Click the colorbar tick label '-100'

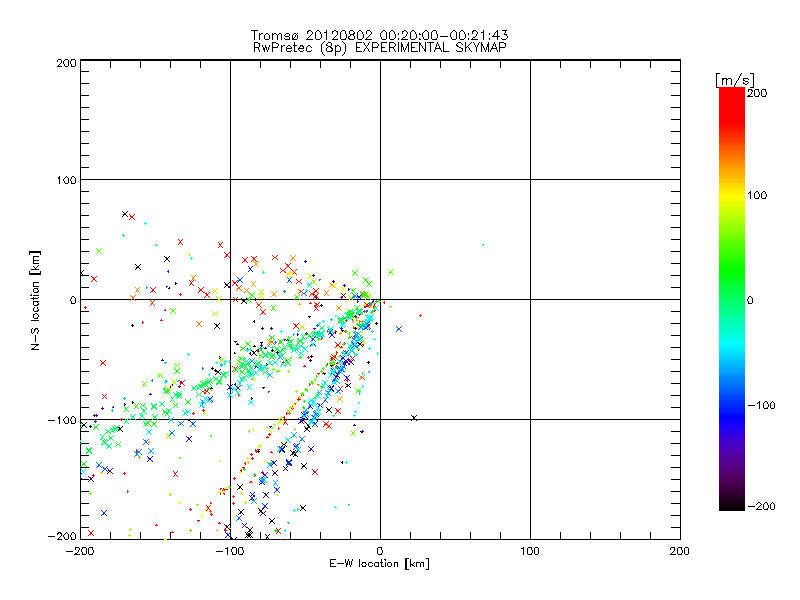coord(761,405)
